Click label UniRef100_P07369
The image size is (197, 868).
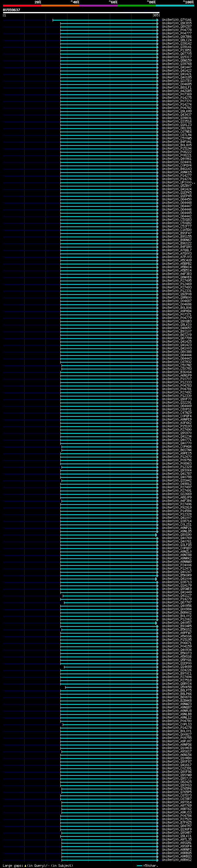pyautogui.click(x=176, y=94)
